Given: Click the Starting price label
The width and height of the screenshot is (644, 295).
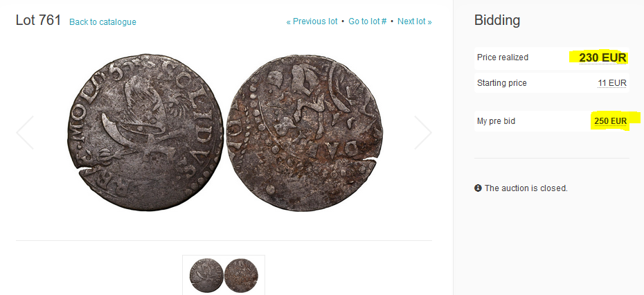Looking at the screenshot, I should (502, 83).
